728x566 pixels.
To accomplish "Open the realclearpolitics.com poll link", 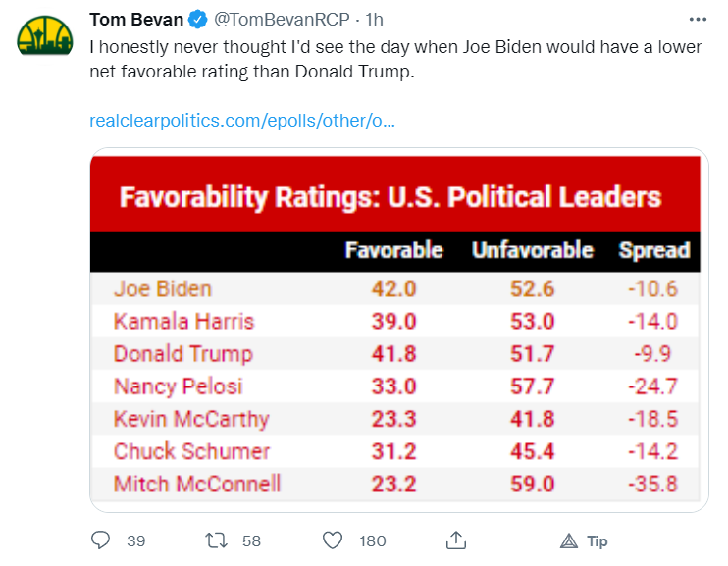I will click(242, 121).
